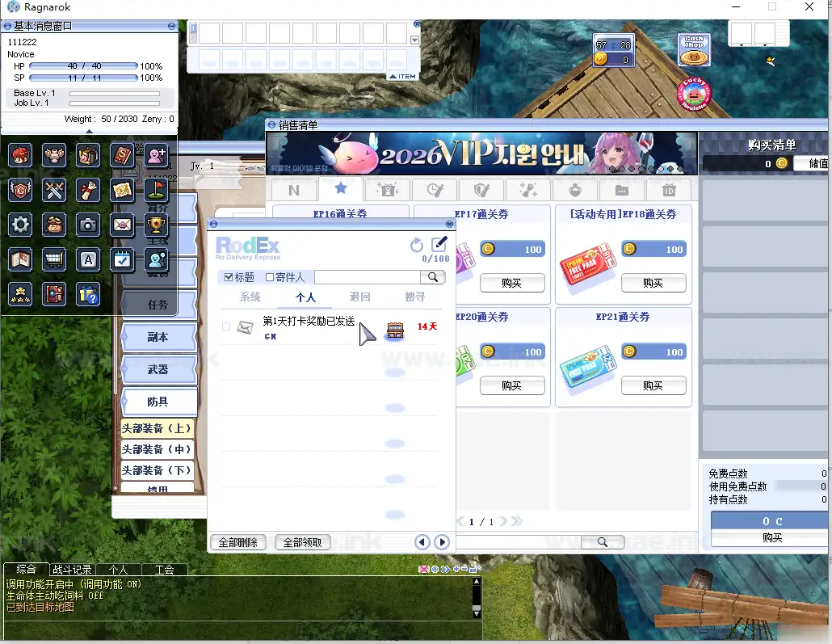This screenshot has height=644, width=832.
Task: Open the Lucky Roulette icon
Action: (694, 94)
